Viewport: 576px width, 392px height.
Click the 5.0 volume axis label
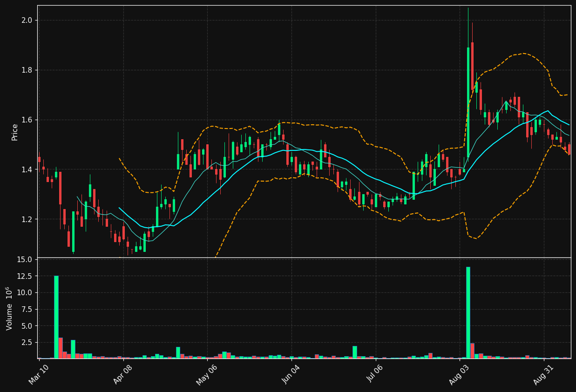point(26,326)
